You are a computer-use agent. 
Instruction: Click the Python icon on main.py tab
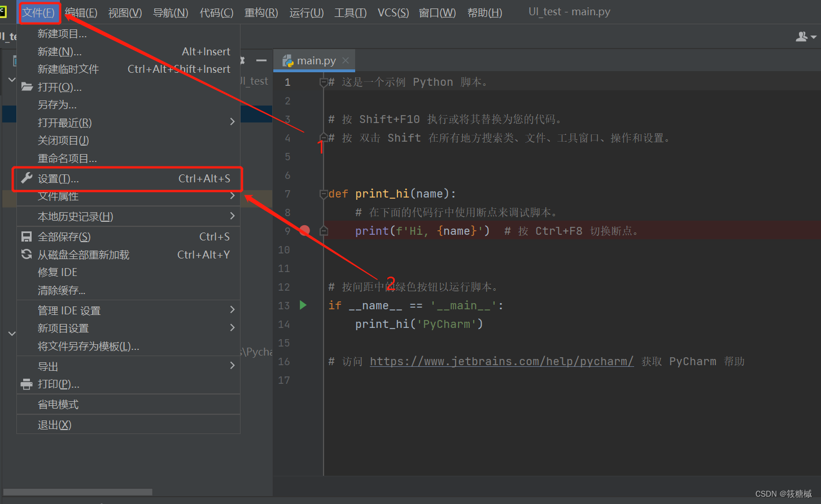click(288, 60)
